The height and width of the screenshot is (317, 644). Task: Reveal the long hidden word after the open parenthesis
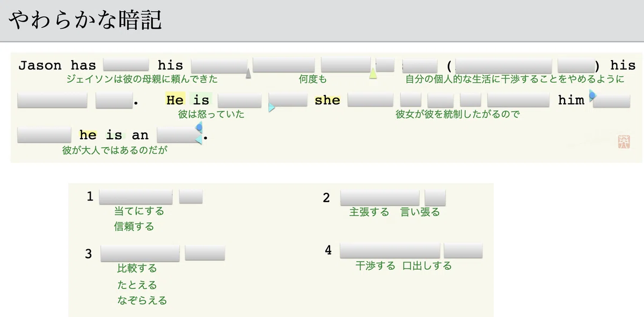[503, 66]
